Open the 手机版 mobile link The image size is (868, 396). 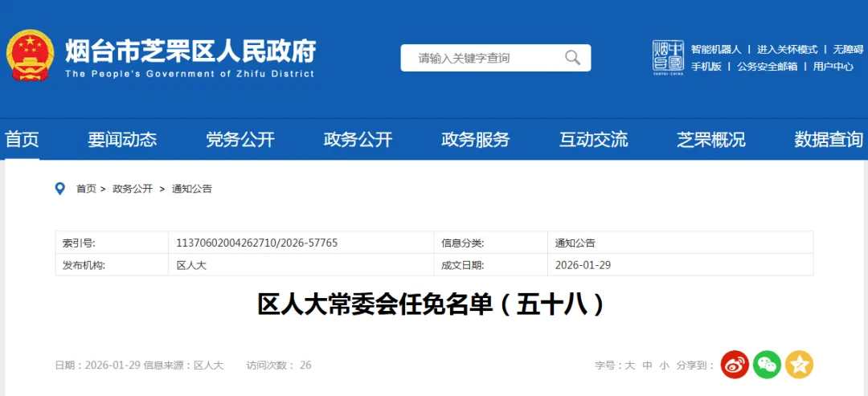click(x=706, y=67)
